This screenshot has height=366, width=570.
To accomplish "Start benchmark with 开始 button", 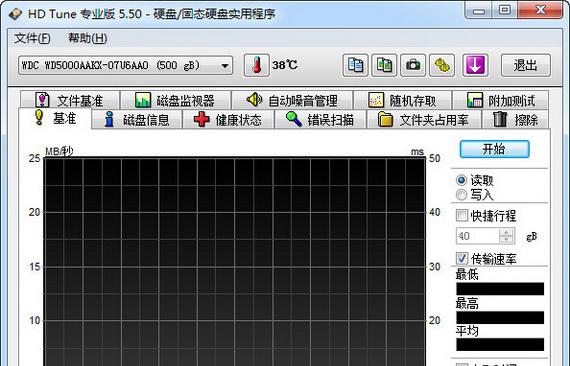I will point(494,149).
